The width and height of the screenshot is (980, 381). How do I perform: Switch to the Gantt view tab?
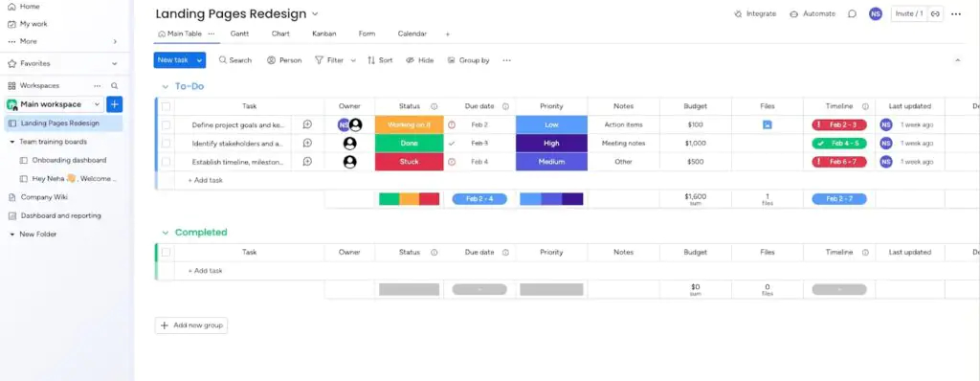239,34
